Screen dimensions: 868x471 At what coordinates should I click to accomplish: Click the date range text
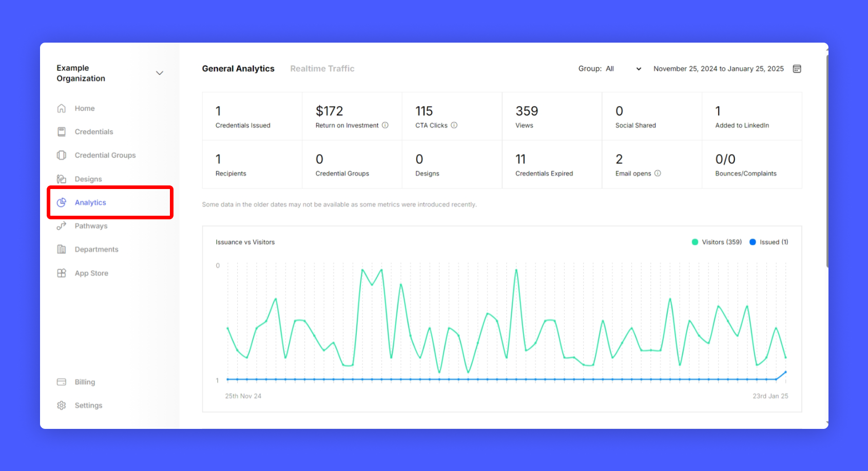[x=718, y=69]
